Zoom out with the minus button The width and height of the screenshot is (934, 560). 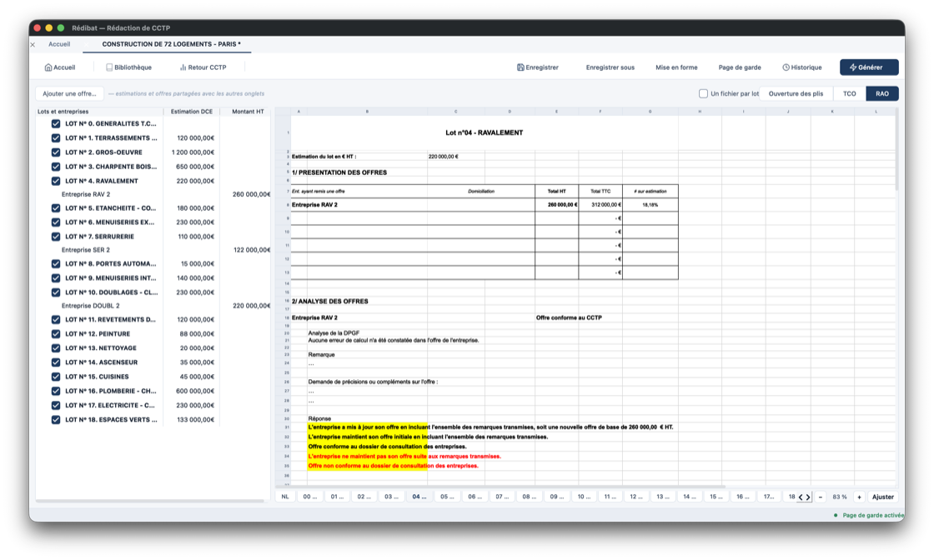(821, 497)
